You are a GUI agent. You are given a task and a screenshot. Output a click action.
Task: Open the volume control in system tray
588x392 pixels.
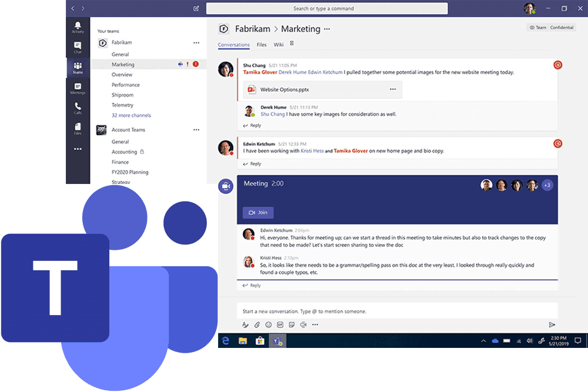[530, 341]
